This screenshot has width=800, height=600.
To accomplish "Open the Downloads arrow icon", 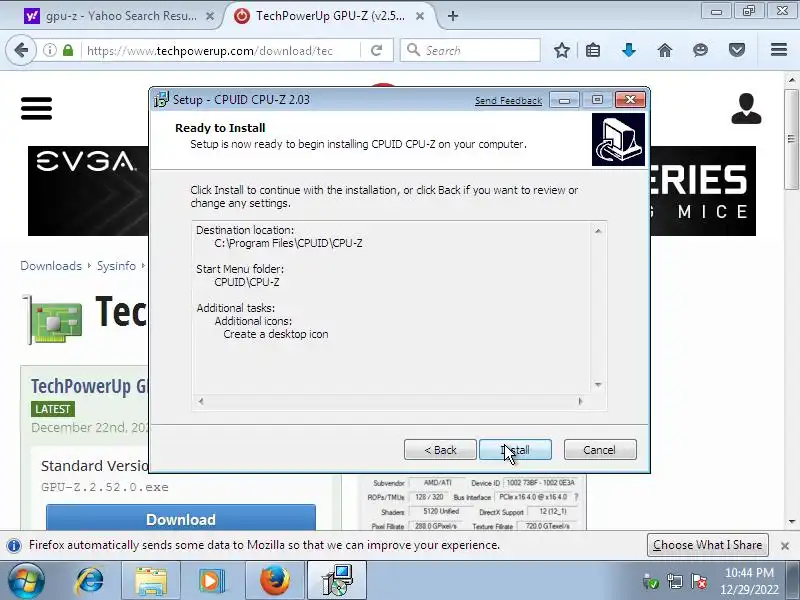I will pyautogui.click(x=629, y=50).
